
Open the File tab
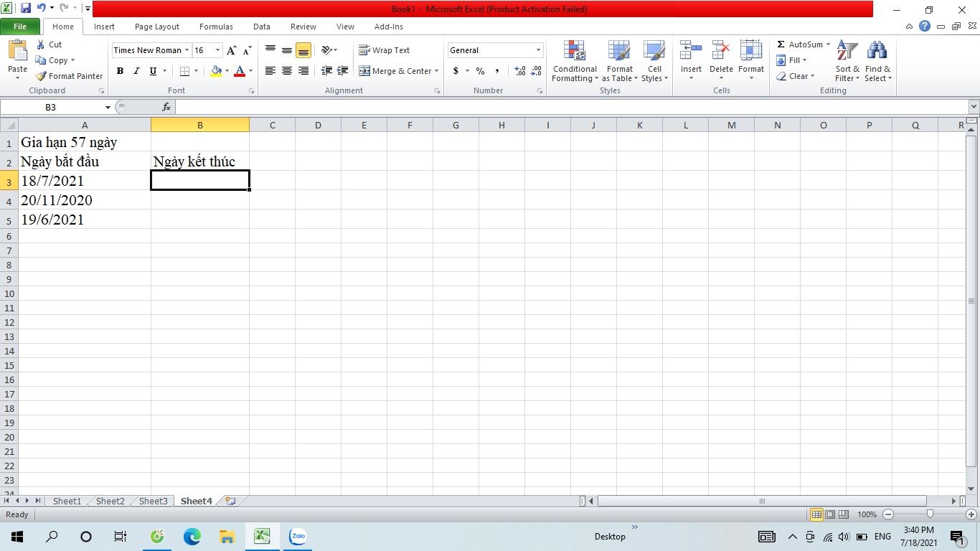(x=20, y=27)
